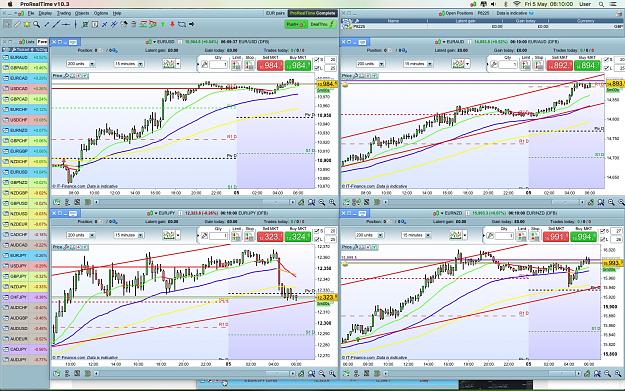Open the 200 units dropdown in EURJPY chart
The width and height of the screenshot is (625, 391).
tap(81, 235)
